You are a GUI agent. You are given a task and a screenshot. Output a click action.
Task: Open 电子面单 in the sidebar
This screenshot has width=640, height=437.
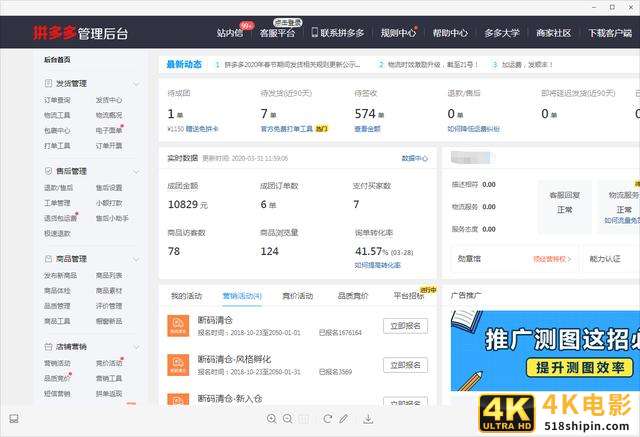[x=109, y=131]
